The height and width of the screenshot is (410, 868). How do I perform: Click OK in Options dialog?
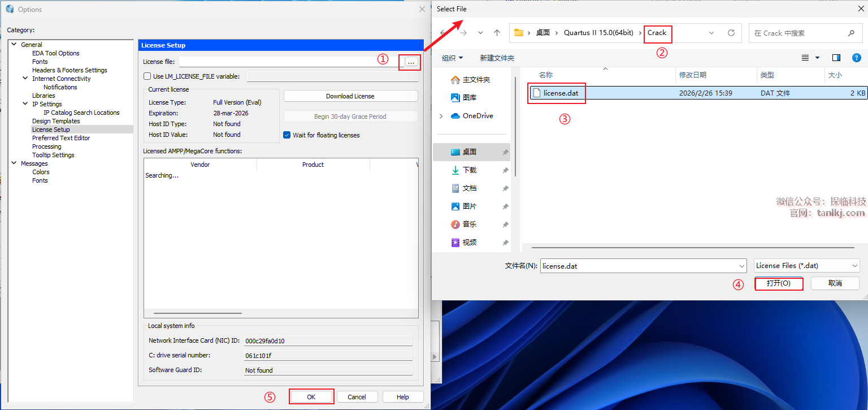pos(311,397)
